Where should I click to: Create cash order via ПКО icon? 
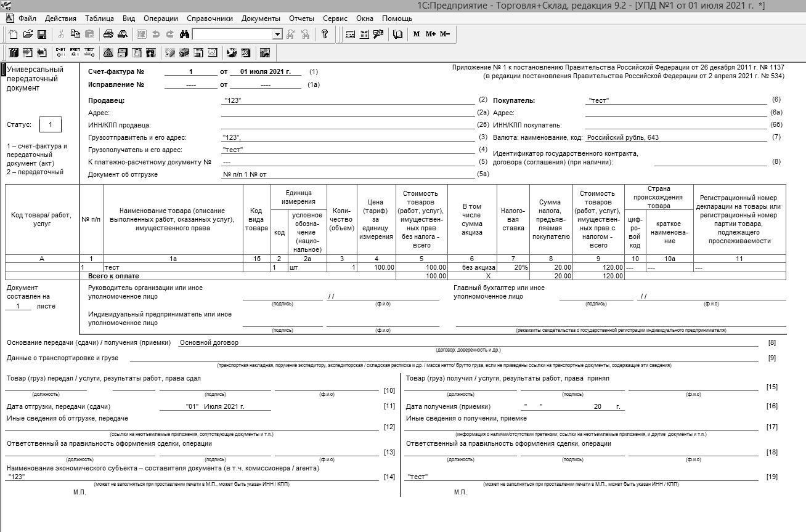[89, 53]
